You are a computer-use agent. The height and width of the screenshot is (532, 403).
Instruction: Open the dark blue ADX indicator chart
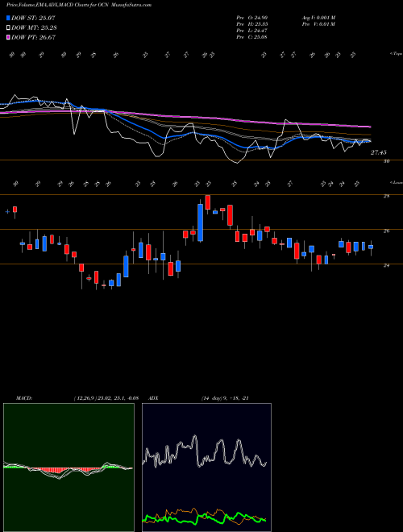pyautogui.click(x=206, y=468)
